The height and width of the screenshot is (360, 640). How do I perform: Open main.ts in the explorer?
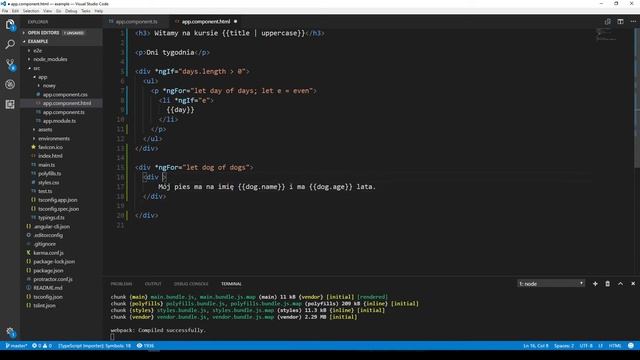click(47, 165)
